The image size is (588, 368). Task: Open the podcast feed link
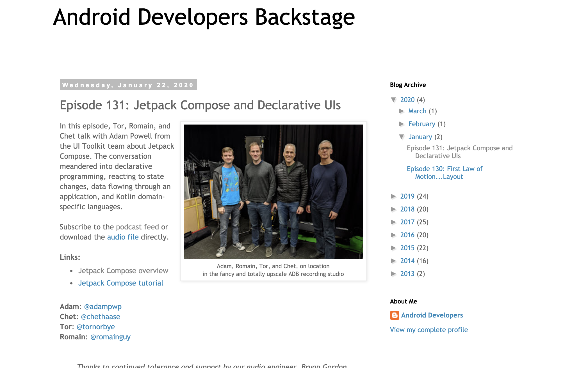point(137,227)
